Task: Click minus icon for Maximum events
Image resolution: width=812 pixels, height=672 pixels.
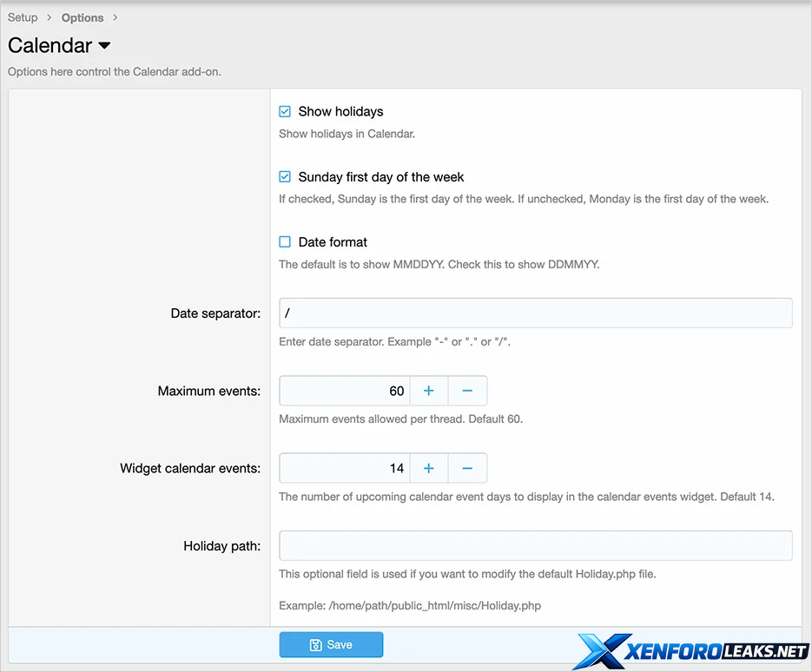Action: [467, 391]
